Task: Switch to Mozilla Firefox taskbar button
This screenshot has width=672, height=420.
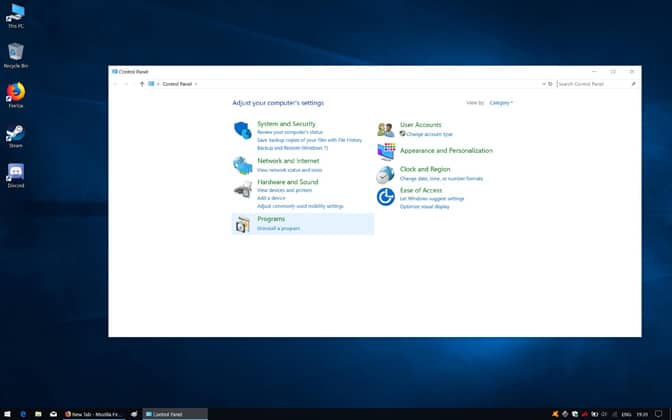Action: tap(94, 414)
